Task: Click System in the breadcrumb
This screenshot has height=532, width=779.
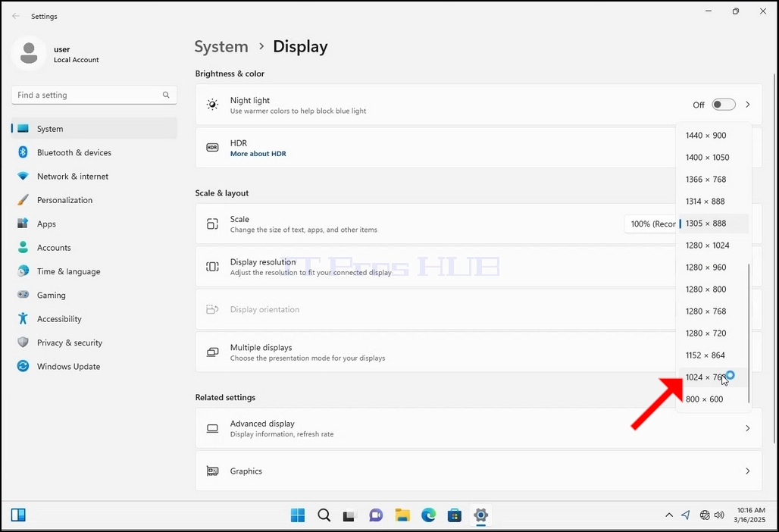Action: [x=221, y=47]
